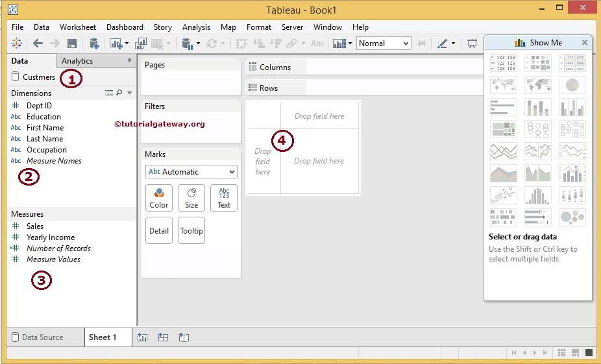
Task: Click the Tableau start page logo icon
Action: point(16,43)
